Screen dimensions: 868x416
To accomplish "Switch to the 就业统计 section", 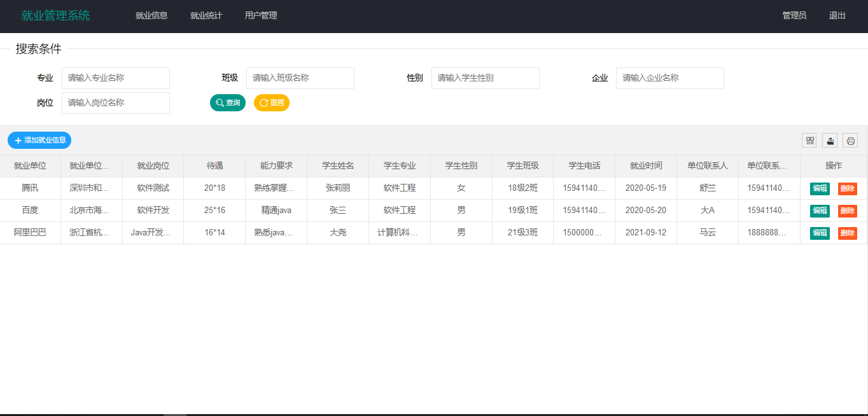I will click(x=206, y=15).
